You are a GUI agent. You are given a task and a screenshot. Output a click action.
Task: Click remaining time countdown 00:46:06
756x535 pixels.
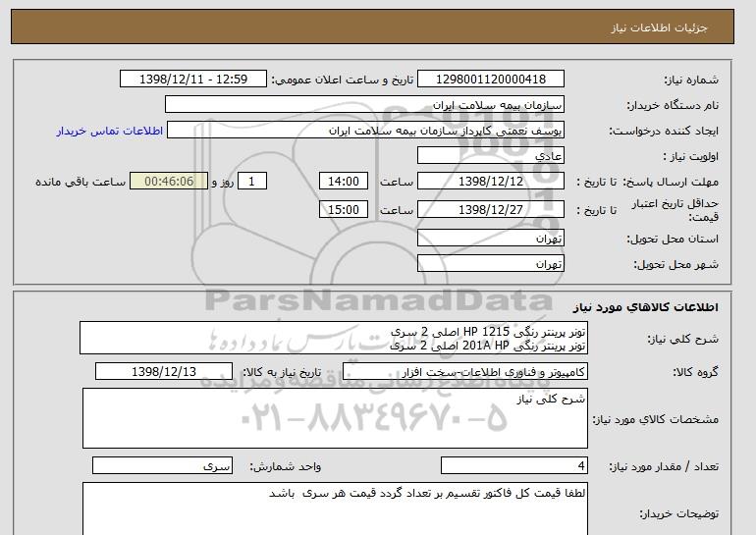169,182
